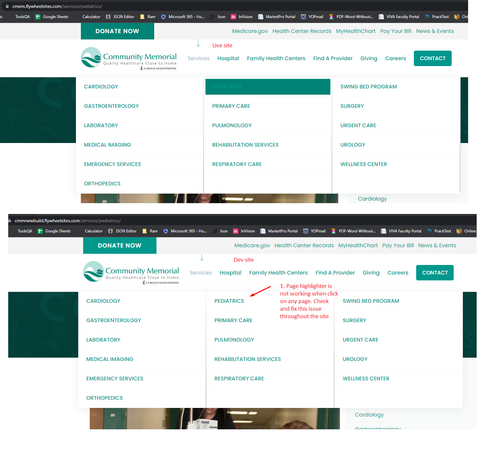
Task: Open the Calculator bookmark in the live site browser
Action: 91,17
